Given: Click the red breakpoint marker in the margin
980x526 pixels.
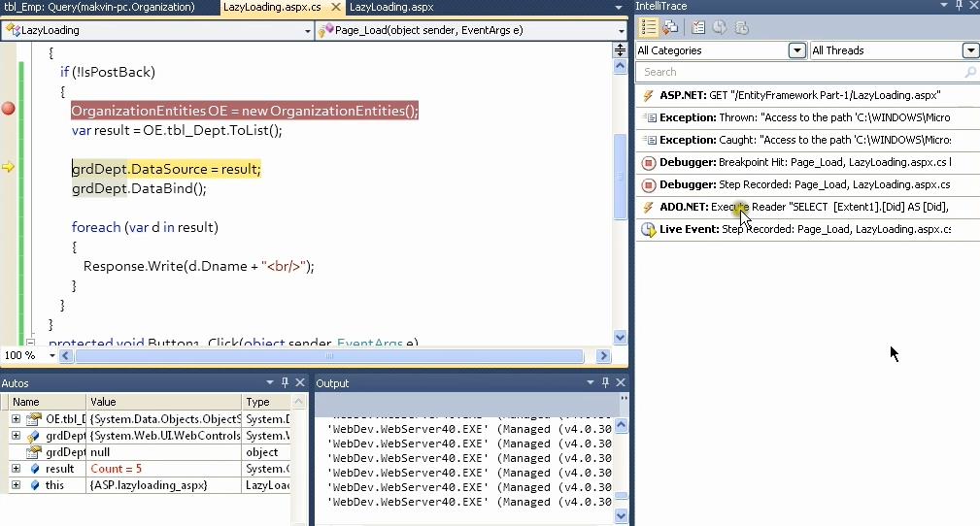Looking at the screenshot, I should tap(9, 109).
